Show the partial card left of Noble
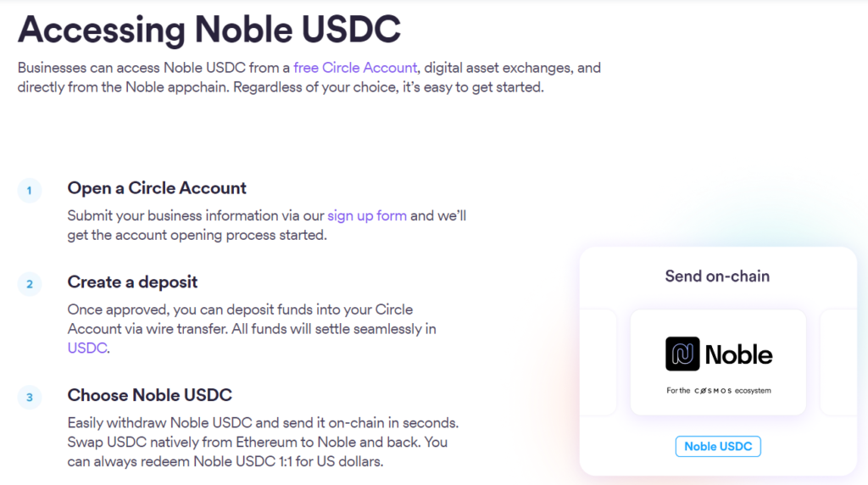Screen dimensions: 868x485 click(603, 362)
